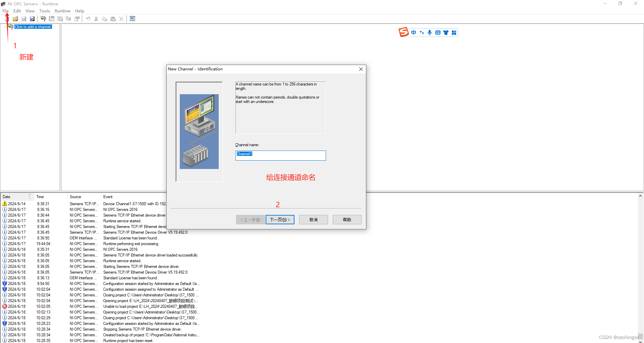This screenshot has height=343, width=644.
Task: Open the File menu
Action: point(5,11)
